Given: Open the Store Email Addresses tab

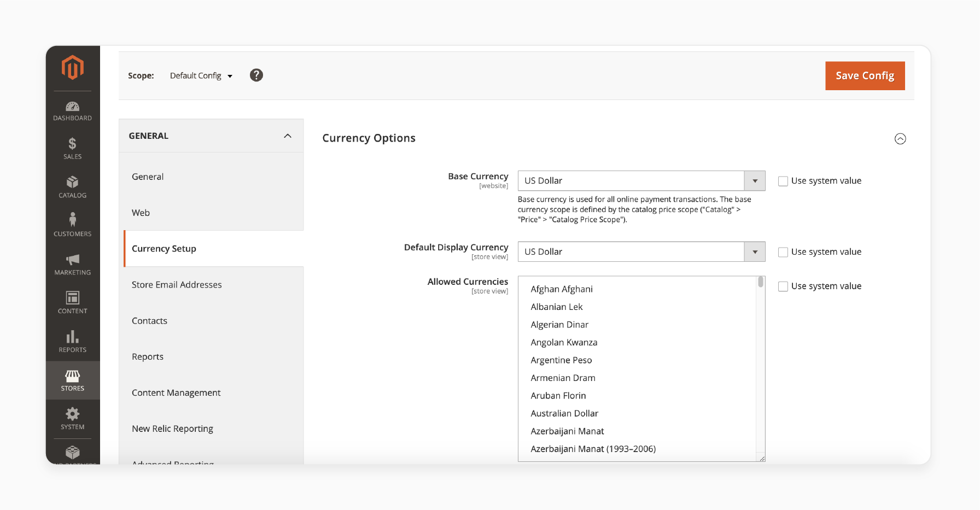Looking at the screenshot, I should tap(211, 285).
